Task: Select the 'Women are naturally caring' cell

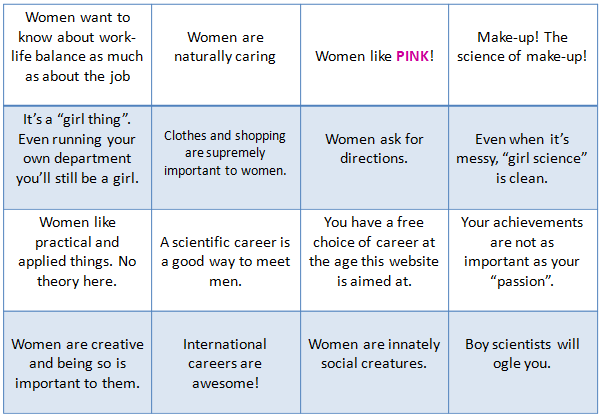Action: (226, 55)
